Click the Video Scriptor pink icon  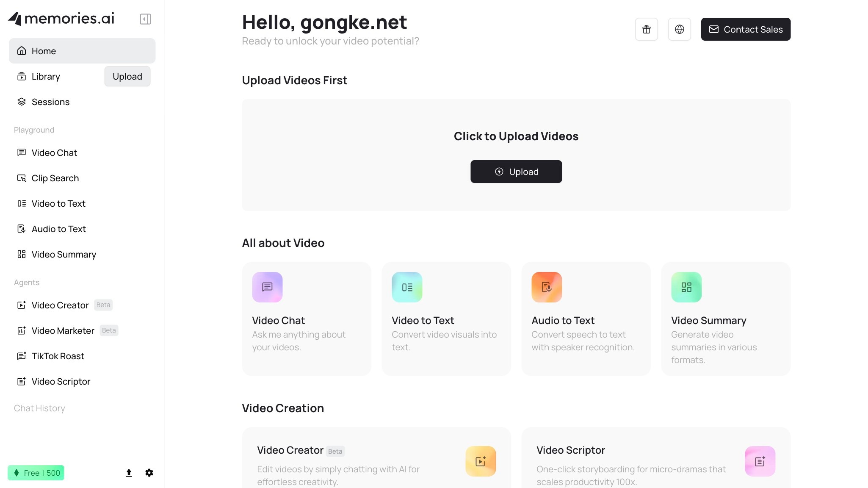(x=760, y=461)
